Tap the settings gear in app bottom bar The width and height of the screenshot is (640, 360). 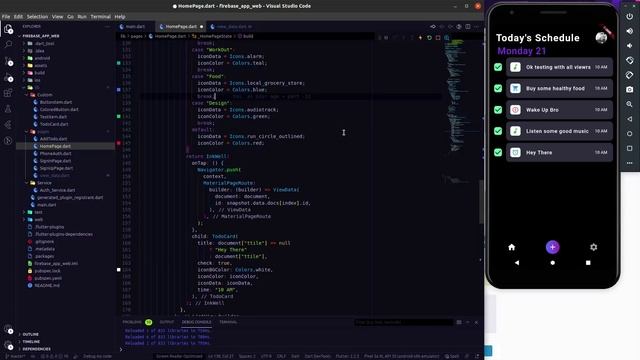tap(593, 247)
